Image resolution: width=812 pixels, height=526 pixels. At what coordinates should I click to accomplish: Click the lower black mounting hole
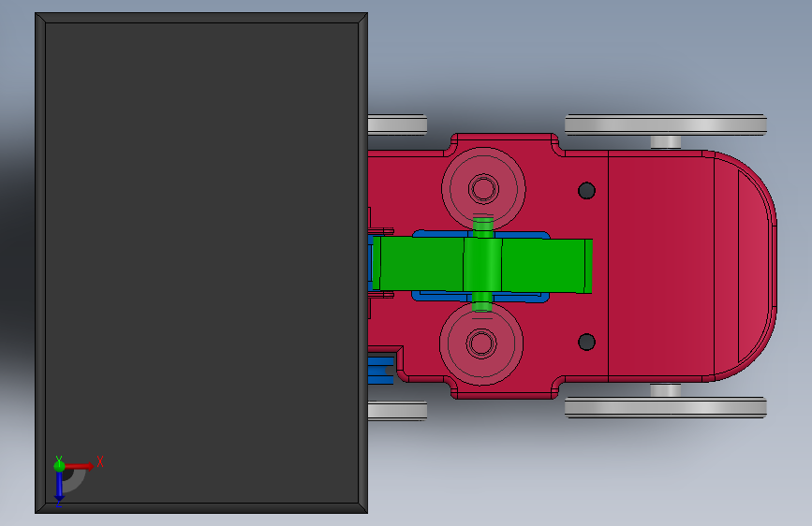(x=586, y=342)
